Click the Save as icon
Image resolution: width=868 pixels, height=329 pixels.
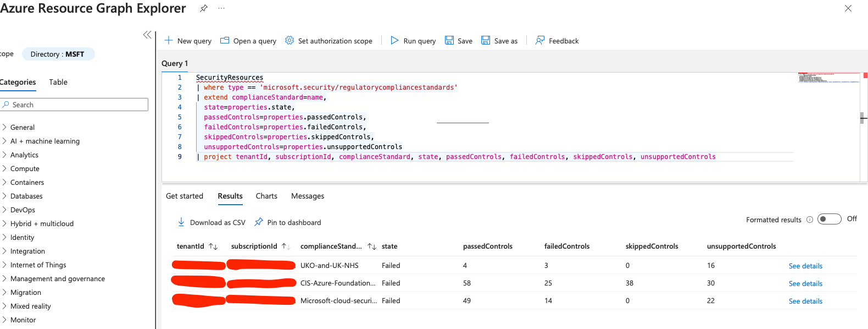[x=486, y=40]
